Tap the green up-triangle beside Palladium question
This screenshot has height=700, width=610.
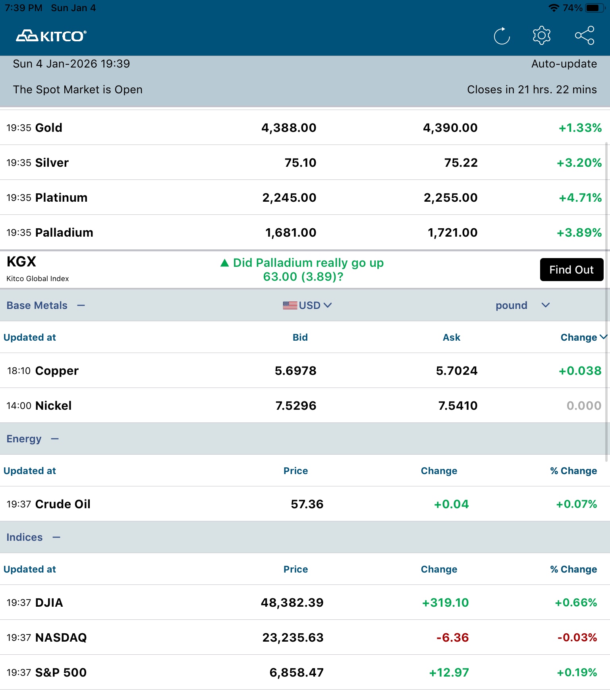tap(225, 263)
